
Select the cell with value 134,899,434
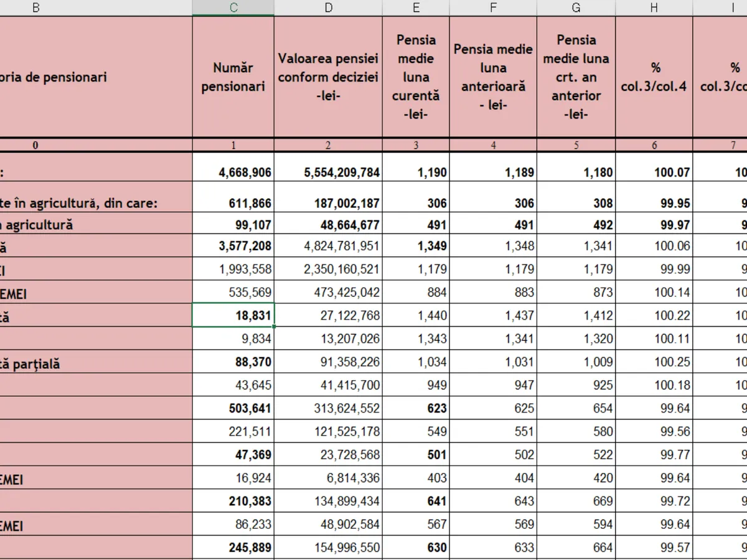coord(328,502)
